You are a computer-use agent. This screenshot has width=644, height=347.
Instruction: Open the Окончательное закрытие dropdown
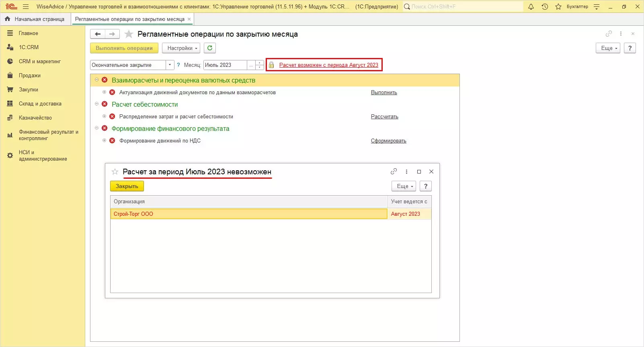pyautogui.click(x=170, y=65)
